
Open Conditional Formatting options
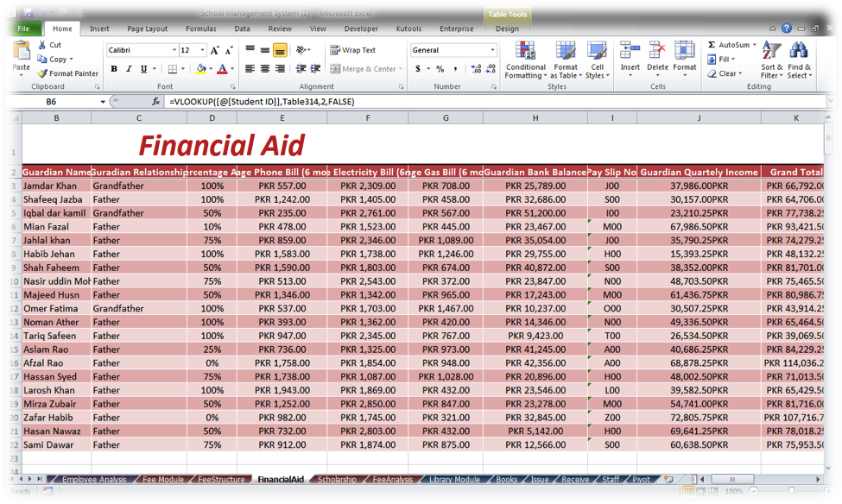[524, 60]
